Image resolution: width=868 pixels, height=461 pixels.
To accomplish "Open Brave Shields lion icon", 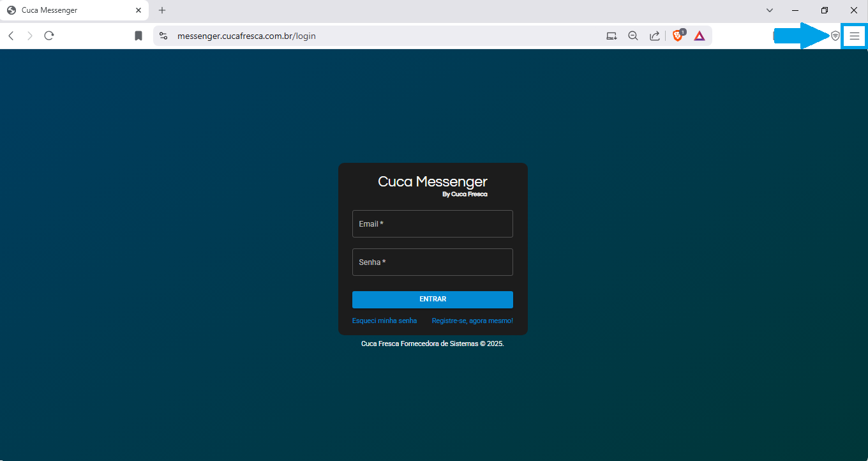I will (x=678, y=36).
